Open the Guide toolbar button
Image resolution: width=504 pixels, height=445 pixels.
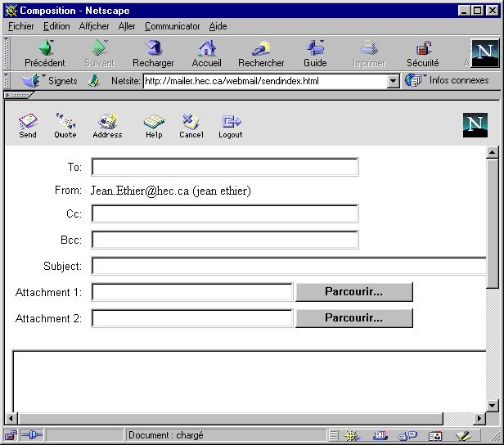tap(315, 54)
